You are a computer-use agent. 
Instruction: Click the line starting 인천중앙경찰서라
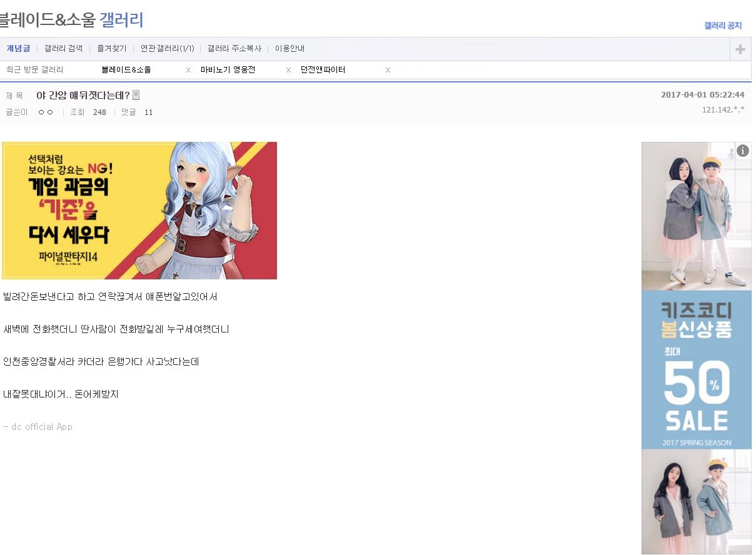click(101, 362)
